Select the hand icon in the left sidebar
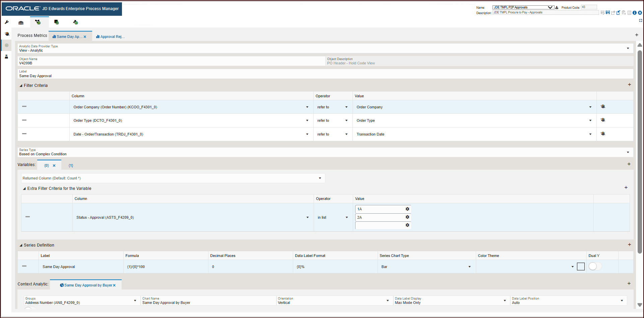Screen dimensions: 644x318 point(7,34)
